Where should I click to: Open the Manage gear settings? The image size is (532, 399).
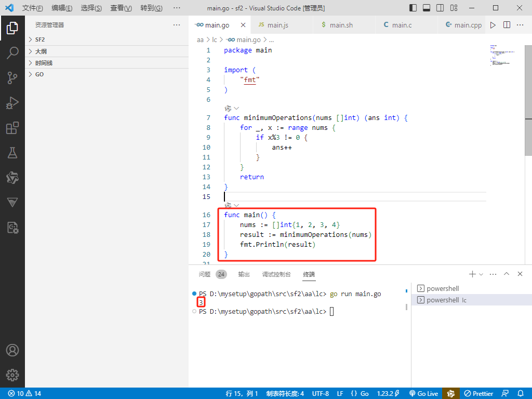[12, 375]
